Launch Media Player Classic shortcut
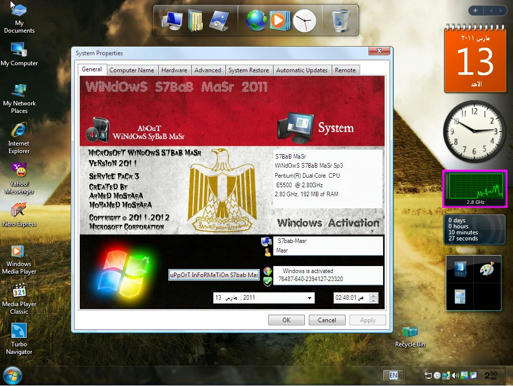 tap(19, 299)
